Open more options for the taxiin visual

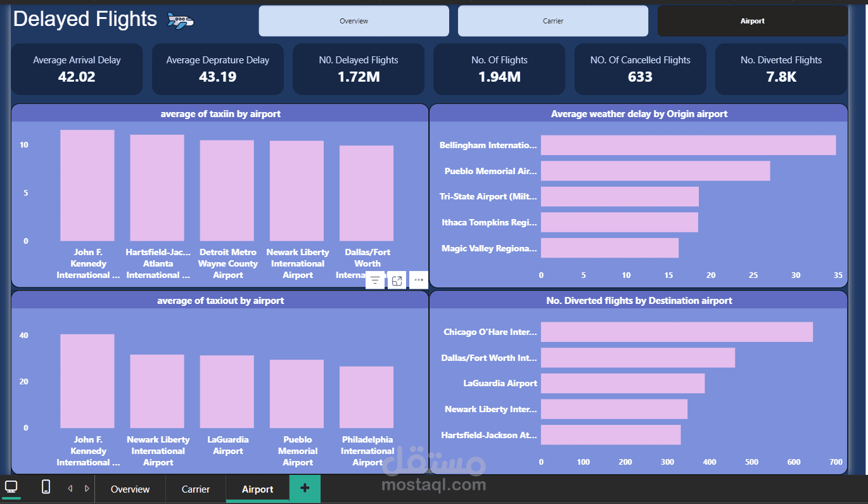pos(418,279)
